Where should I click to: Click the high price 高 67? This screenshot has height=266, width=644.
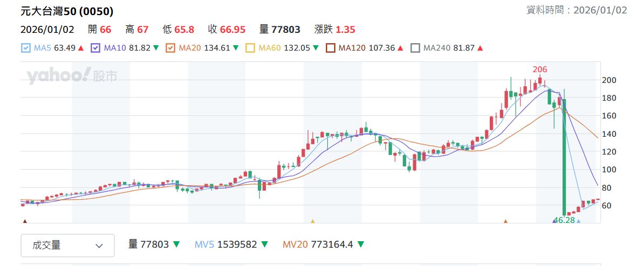137,30
